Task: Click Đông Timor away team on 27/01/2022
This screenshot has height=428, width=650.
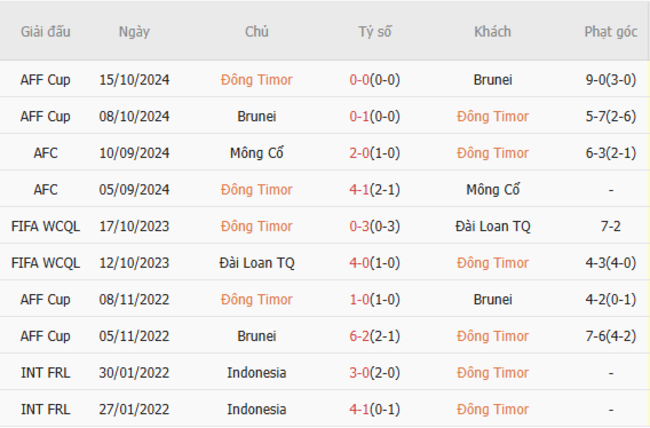Action: [x=493, y=409]
